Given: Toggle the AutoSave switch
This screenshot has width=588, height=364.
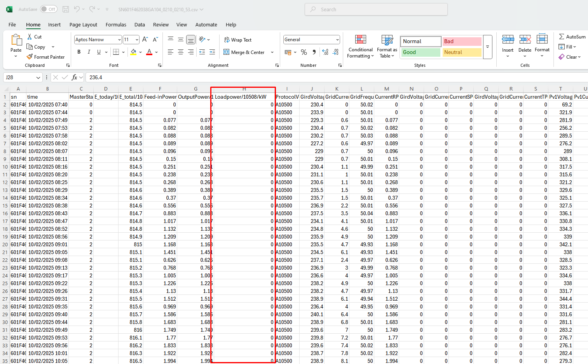Looking at the screenshot, I should 49,9.
